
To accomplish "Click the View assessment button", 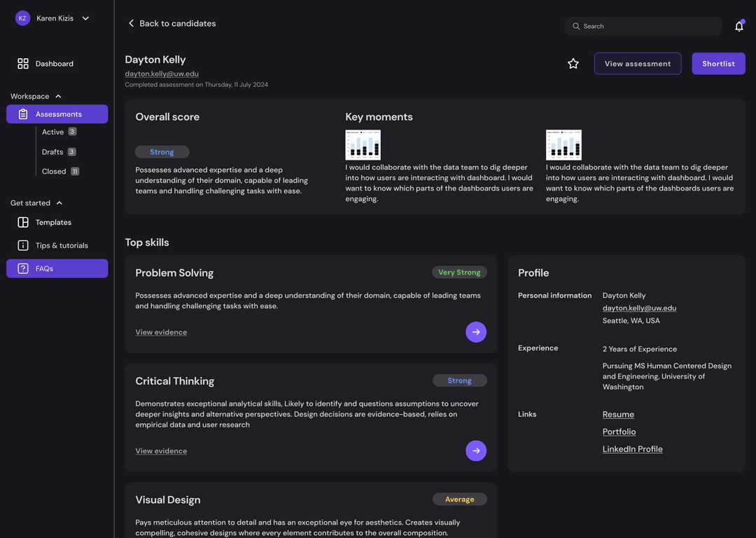I will pos(638,64).
